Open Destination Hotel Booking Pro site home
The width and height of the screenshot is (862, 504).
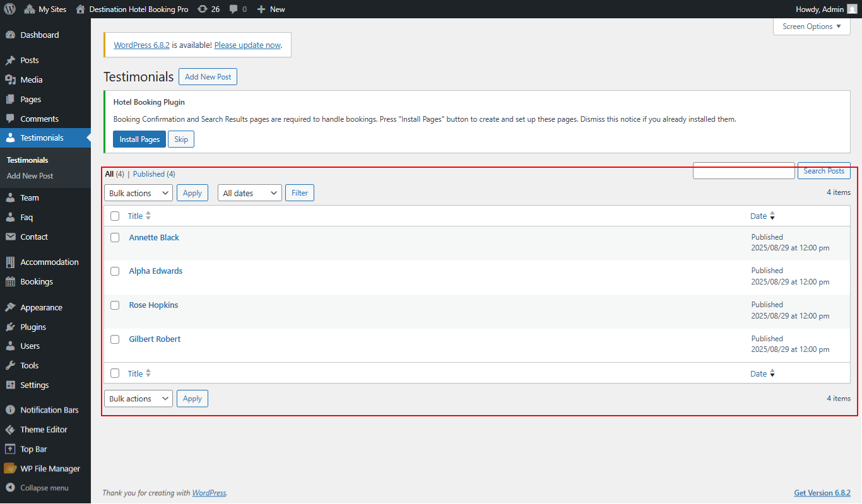(132, 9)
